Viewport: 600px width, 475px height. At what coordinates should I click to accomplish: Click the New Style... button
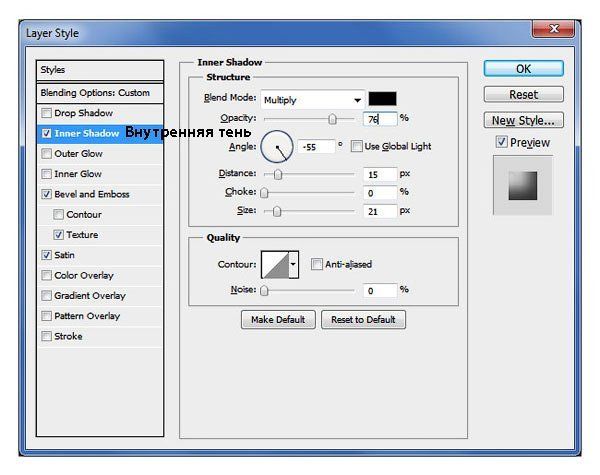[x=523, y=120]
